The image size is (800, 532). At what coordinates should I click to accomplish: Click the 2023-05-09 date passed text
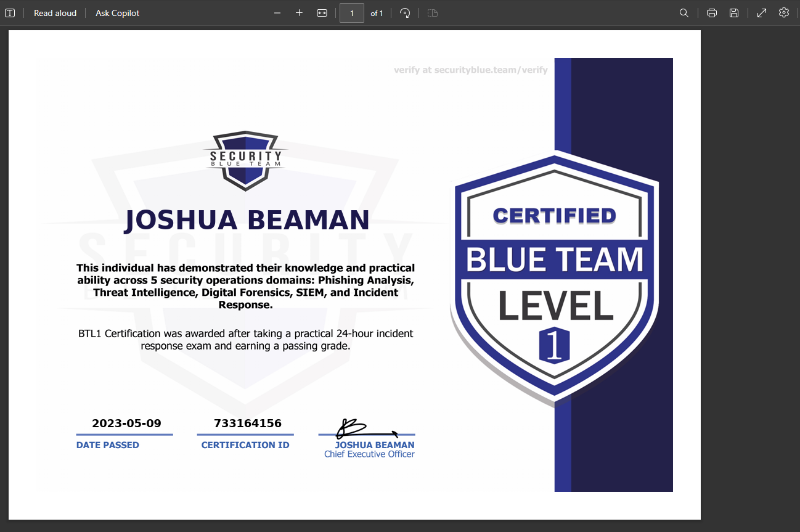(x=126, y=424)
